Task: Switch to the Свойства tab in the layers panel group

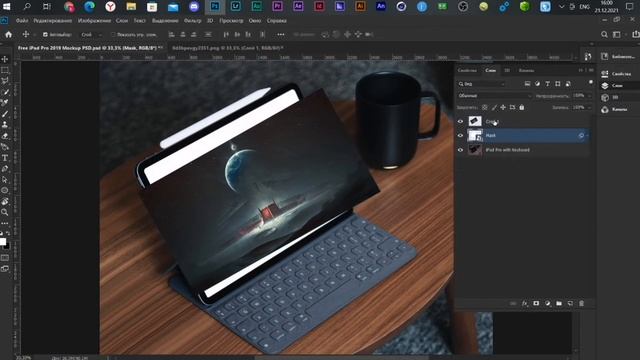Action: point(467,71)
